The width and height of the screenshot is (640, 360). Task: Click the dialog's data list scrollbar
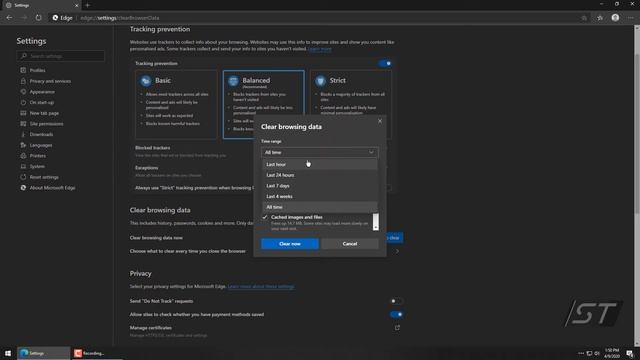click(x=376, y=222)
